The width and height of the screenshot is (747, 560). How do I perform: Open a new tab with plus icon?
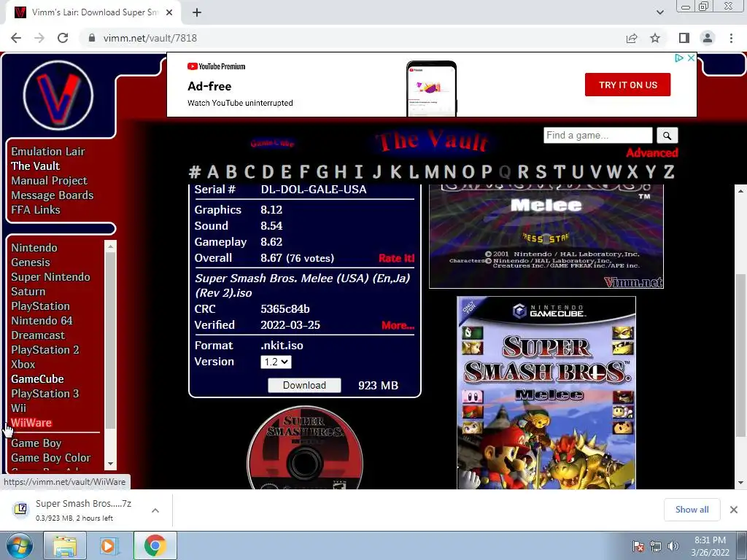coord(197,12)
